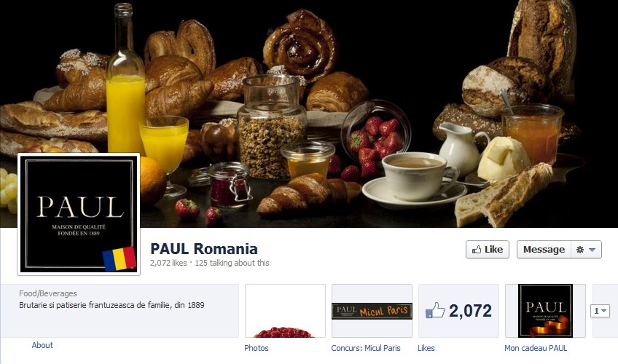
Task: Click the PAUL Romania page title
Action: tap(204, 249)
